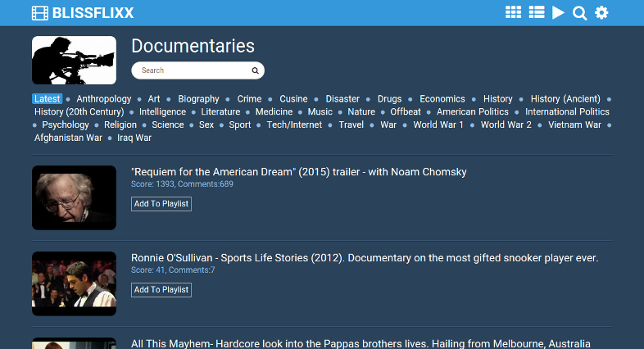
Task: Open "All This Mayhem" documentary title
Action: tap(361, 343)
